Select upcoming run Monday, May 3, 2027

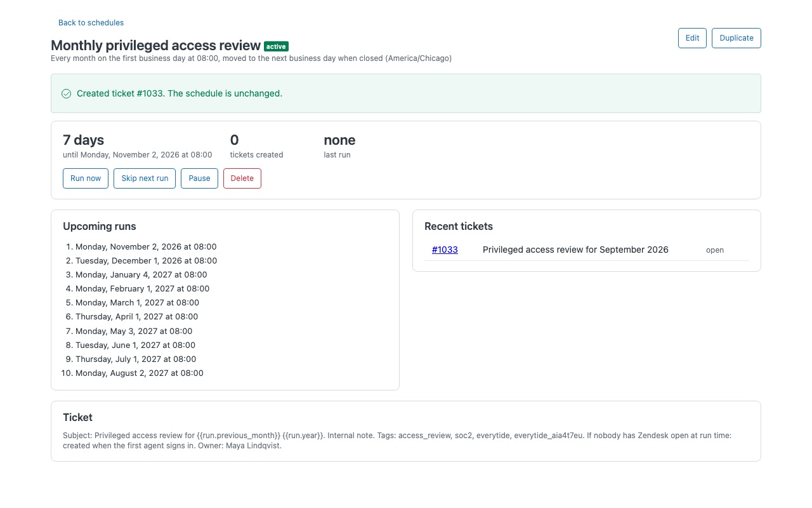tap(134, 331)
